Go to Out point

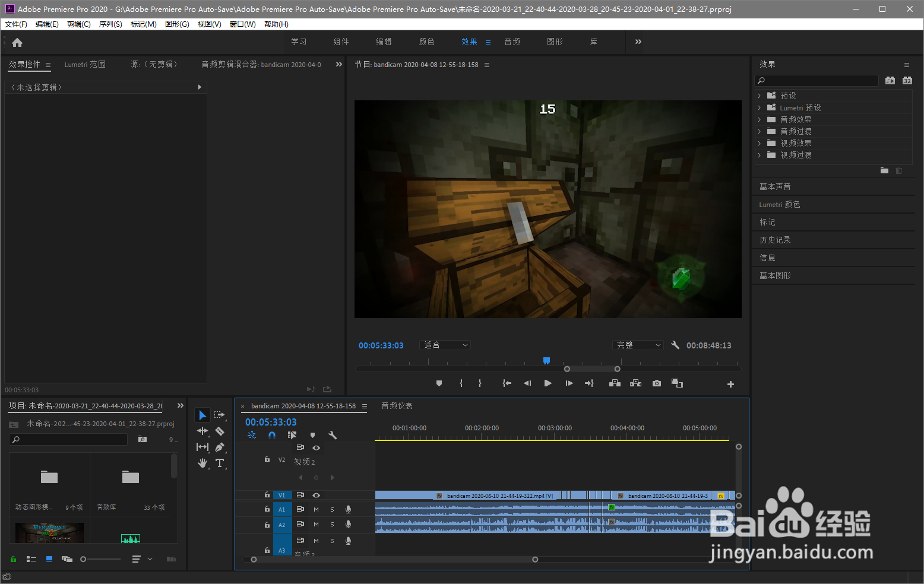coord(589,383)
